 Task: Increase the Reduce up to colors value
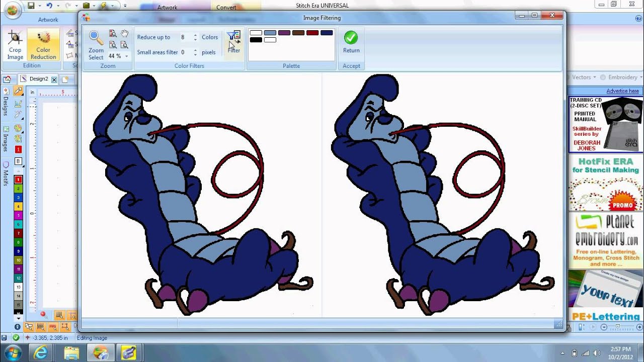[195, 35]
